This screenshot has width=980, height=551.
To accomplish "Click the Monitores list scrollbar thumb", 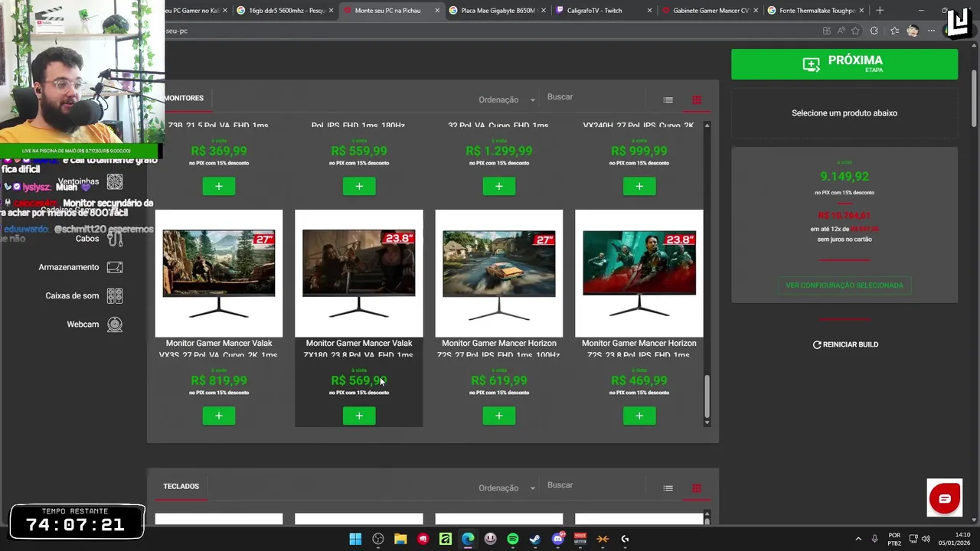I will tap(707, 396).
